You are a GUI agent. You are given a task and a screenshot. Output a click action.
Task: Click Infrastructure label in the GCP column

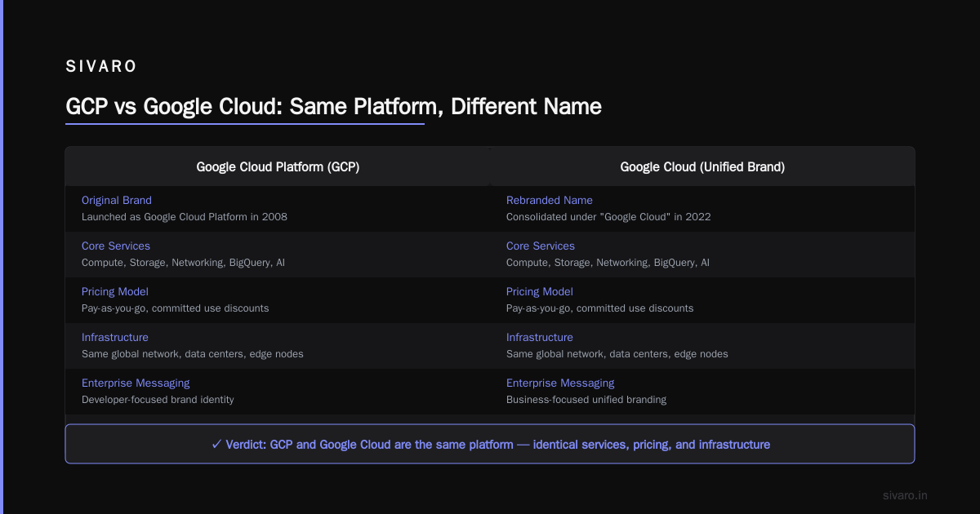pos(115,337)
